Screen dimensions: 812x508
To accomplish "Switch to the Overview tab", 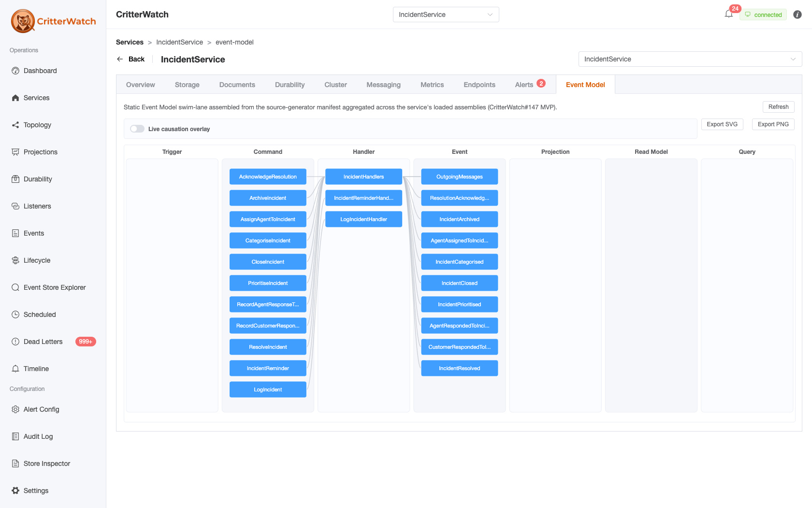I will coord(141,85).
